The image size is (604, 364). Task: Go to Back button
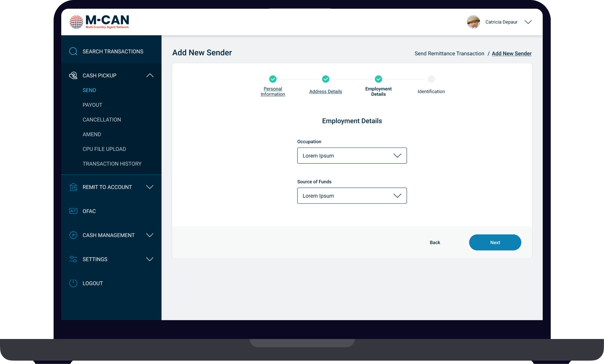tap(435, 243)
